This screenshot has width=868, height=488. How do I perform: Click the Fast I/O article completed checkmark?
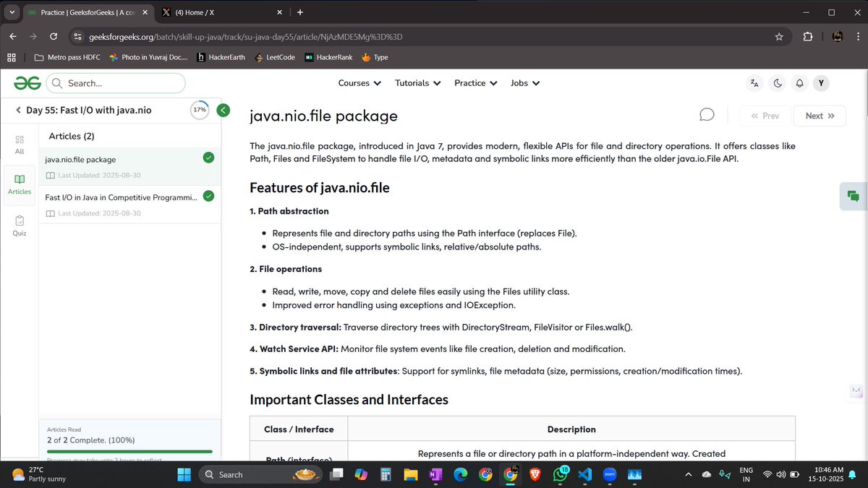(208, 195)
